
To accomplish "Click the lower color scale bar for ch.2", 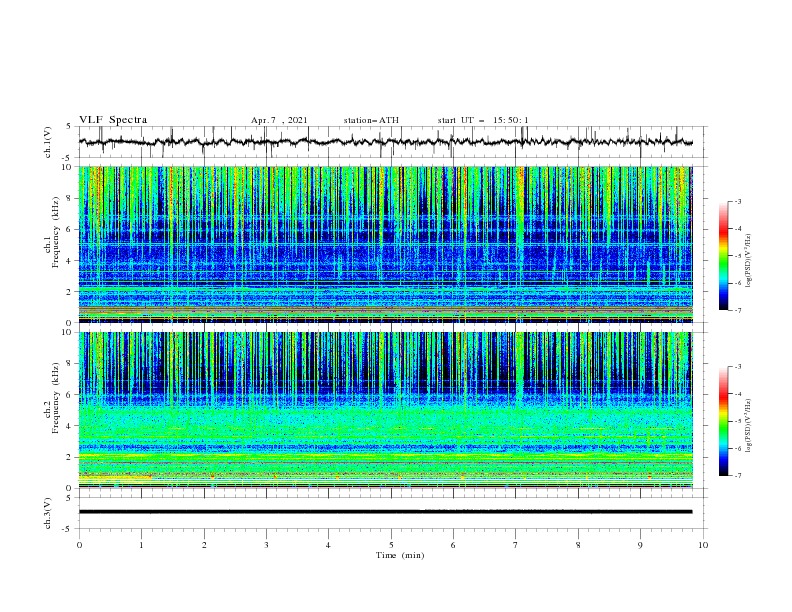I will tap(724, 421).
